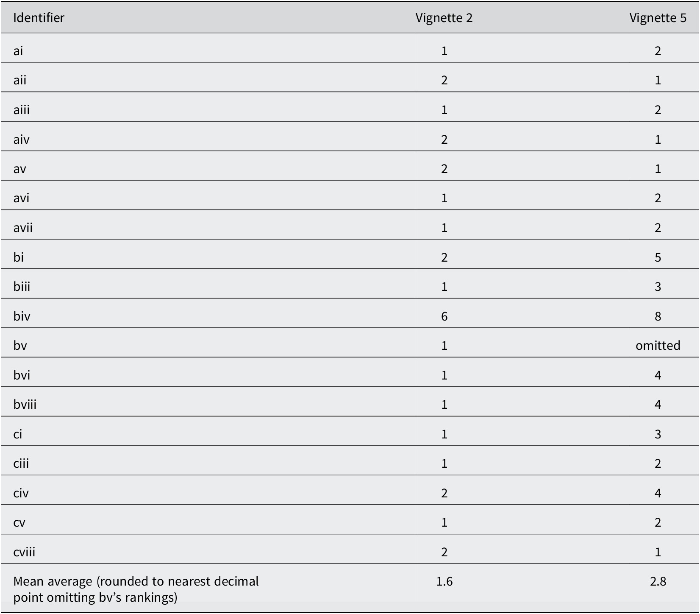Click the row identifier 'aiv'
The image size is (700, 614).
[x=21, y=140]
